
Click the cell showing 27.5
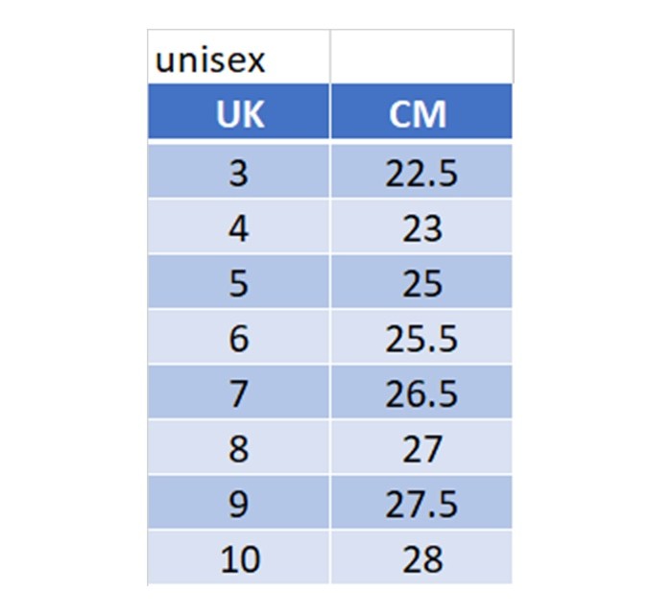click(x=421, y=503)
